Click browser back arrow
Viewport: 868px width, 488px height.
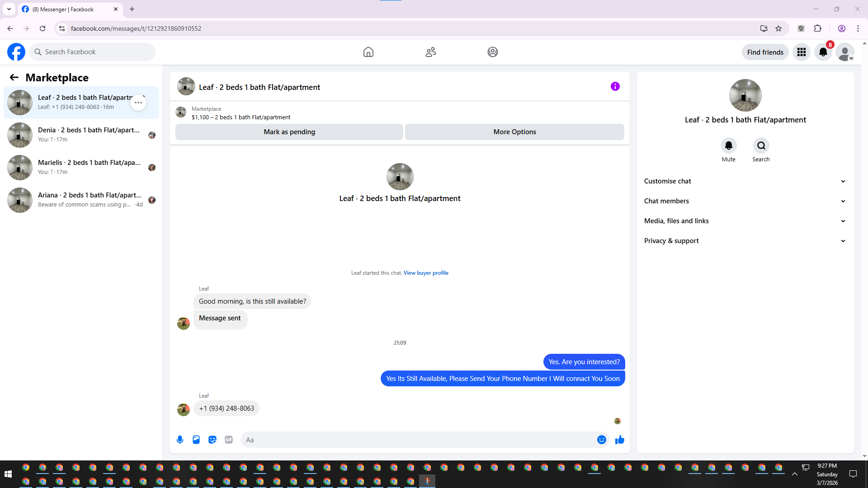point(10,28)
